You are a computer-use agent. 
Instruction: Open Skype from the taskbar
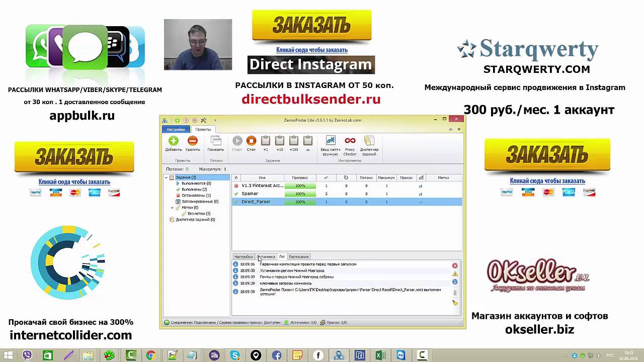tap(235, 355)
